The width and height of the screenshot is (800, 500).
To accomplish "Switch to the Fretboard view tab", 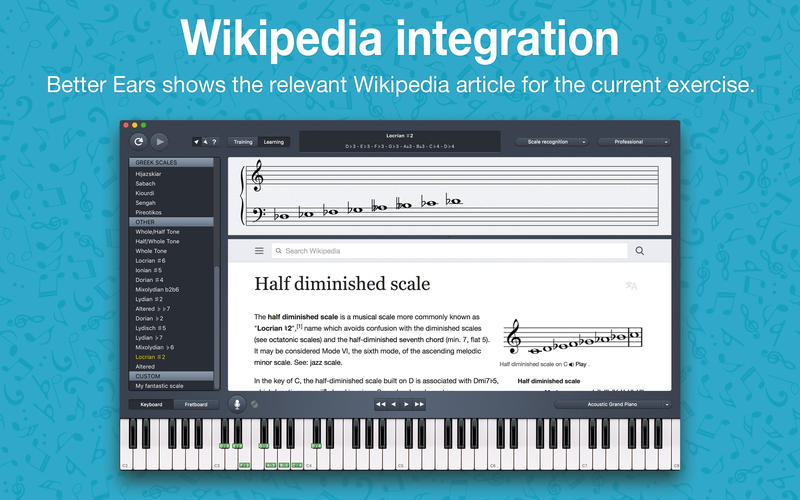I will [196, 405].
